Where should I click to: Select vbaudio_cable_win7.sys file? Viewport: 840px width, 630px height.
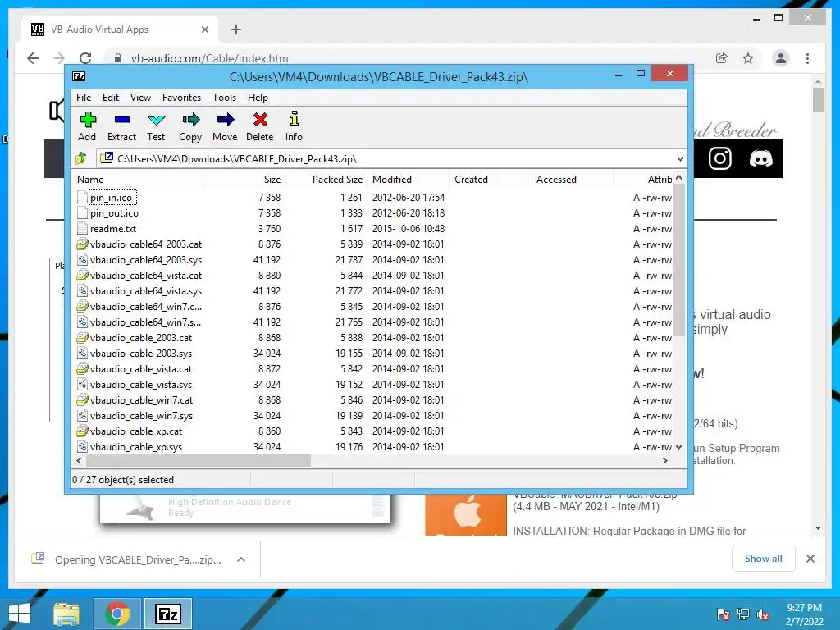(x=141, y=416)
